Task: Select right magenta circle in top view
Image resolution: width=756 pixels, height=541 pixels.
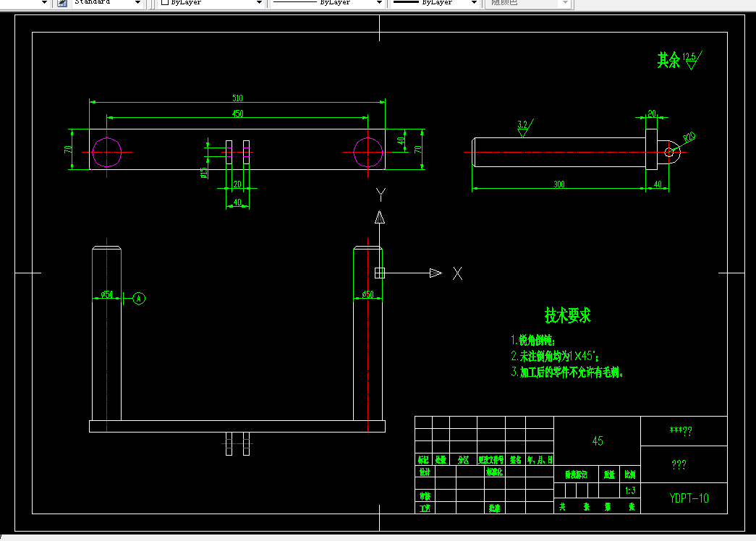Action: pos(368,153)
